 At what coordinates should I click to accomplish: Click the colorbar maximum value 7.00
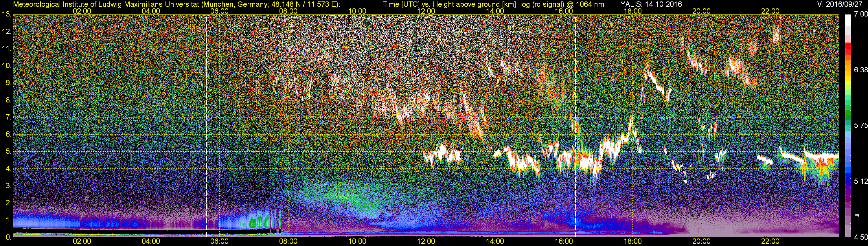pos(861,14)
